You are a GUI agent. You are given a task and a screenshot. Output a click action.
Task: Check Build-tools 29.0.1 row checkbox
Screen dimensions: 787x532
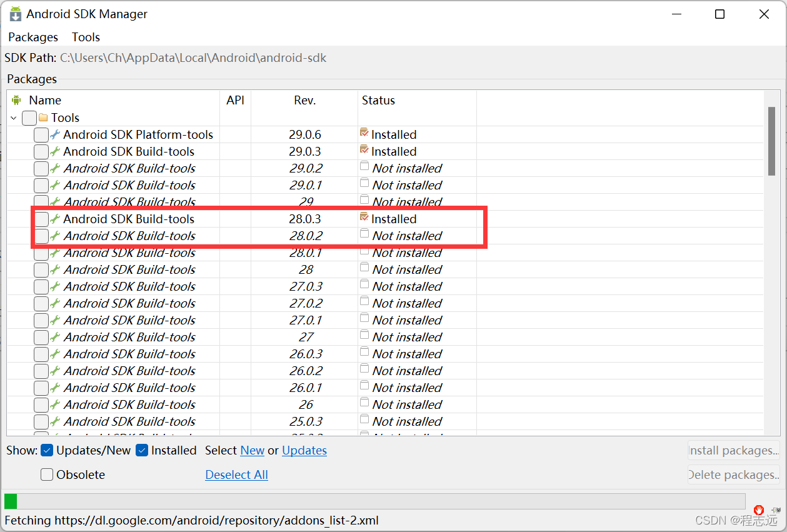click(41, 185)
